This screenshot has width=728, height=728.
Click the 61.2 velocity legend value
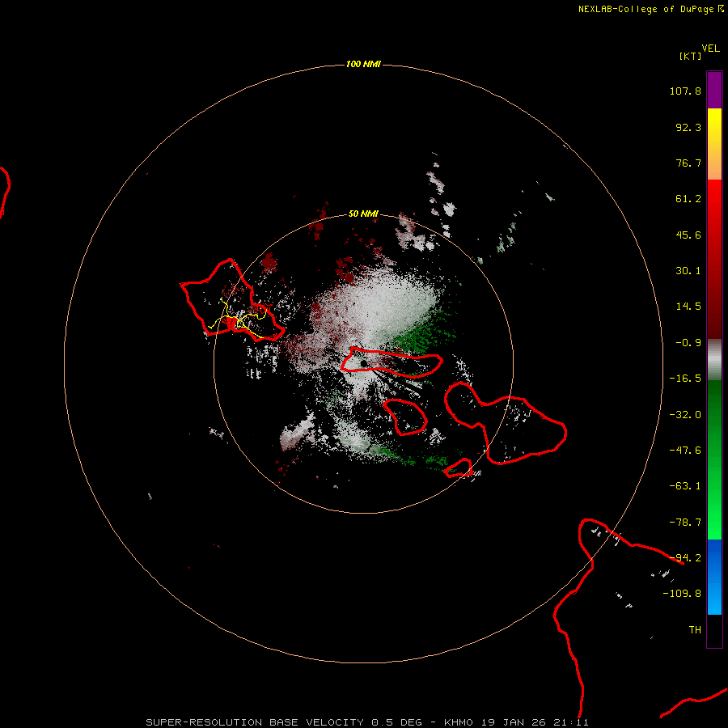688,199
